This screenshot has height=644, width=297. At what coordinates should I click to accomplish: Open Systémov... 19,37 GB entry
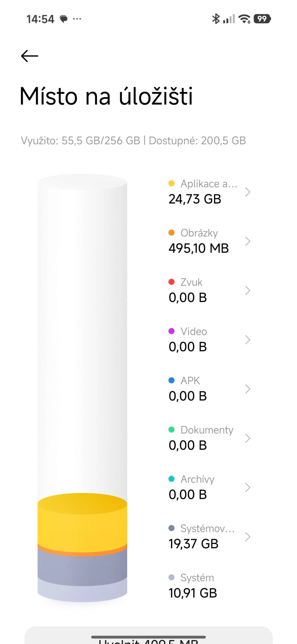[209, 537]
